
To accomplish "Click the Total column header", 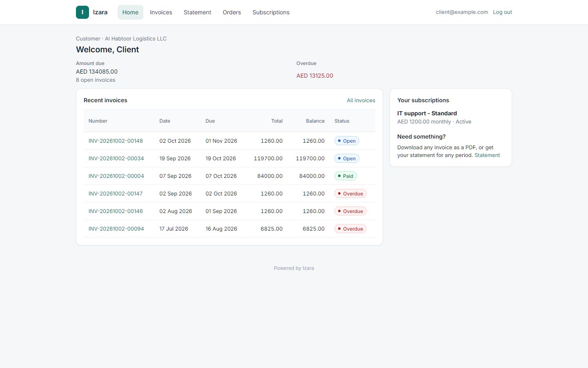I will pyautogui.click(x=277, y=121).
